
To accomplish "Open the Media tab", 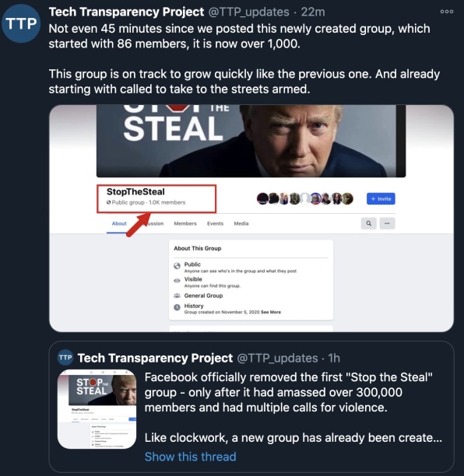I will pos(241,223).
